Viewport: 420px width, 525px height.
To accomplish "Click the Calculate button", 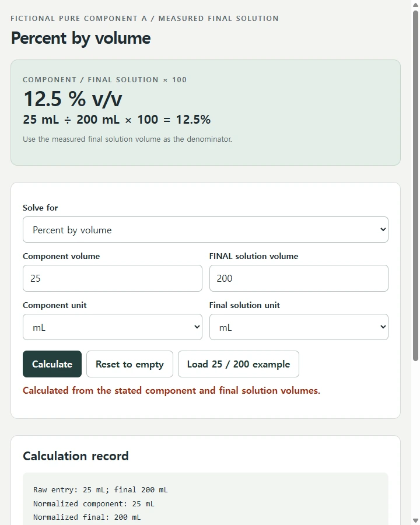I will tap(52, 364).
